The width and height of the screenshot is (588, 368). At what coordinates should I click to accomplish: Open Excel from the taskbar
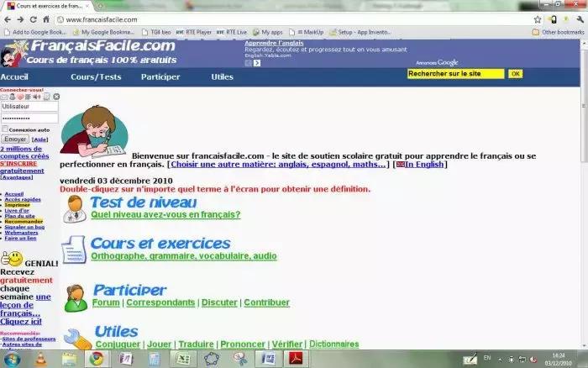182,359
